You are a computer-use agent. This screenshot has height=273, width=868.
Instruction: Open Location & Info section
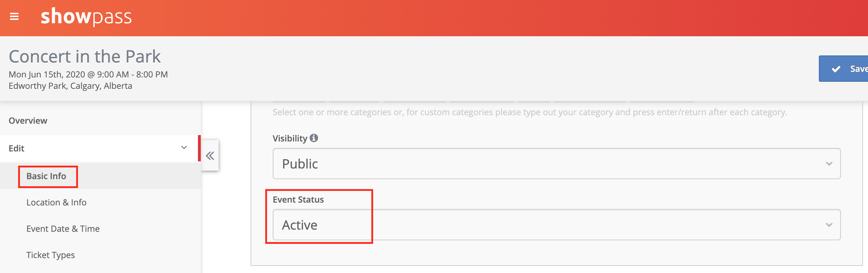pyautogui.click(x=56, y=203)
